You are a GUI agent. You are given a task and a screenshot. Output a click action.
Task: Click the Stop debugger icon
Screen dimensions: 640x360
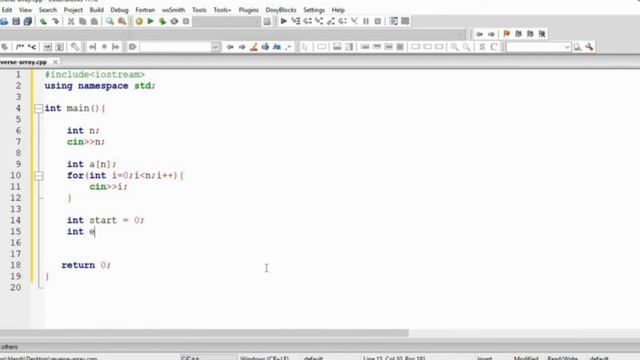click(378, 21)
